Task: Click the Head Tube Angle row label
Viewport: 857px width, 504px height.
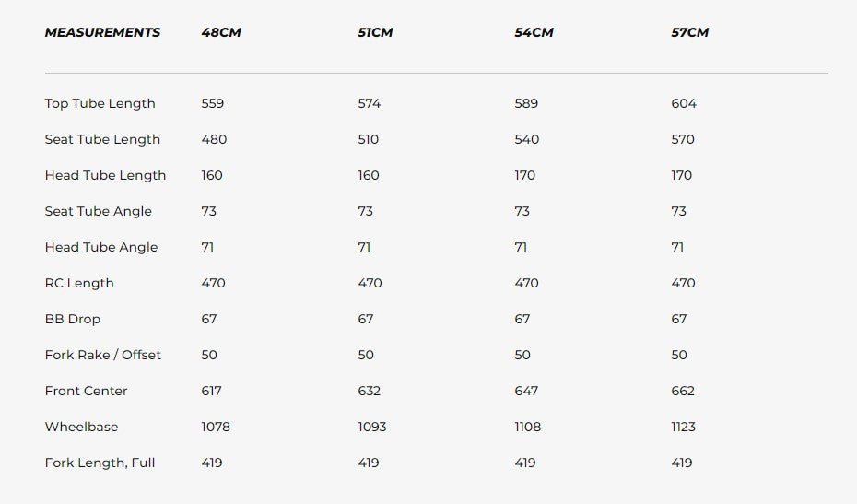Action: (101, 248)
